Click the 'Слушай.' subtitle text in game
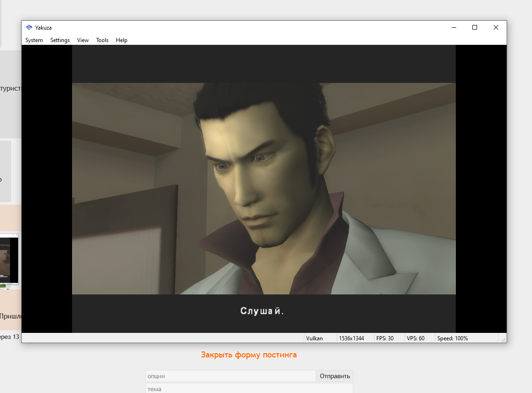The width and height of the screenshot is (532, 393). coord(261,311)
